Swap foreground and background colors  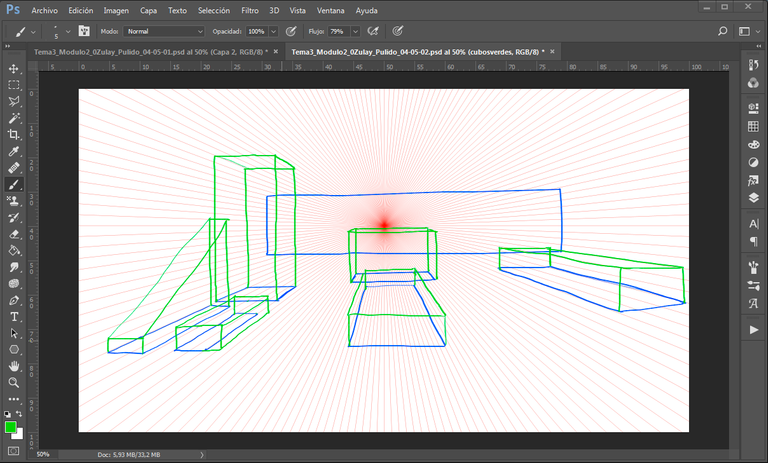tap(19, 414)
